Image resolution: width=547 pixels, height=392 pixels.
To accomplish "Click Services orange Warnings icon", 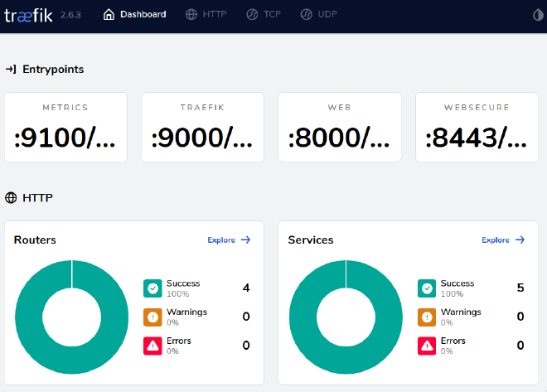I will click(427, 317).
